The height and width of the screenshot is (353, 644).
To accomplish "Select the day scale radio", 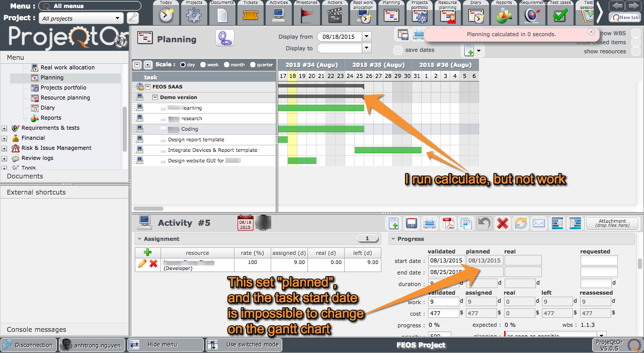I will point(183,64).
